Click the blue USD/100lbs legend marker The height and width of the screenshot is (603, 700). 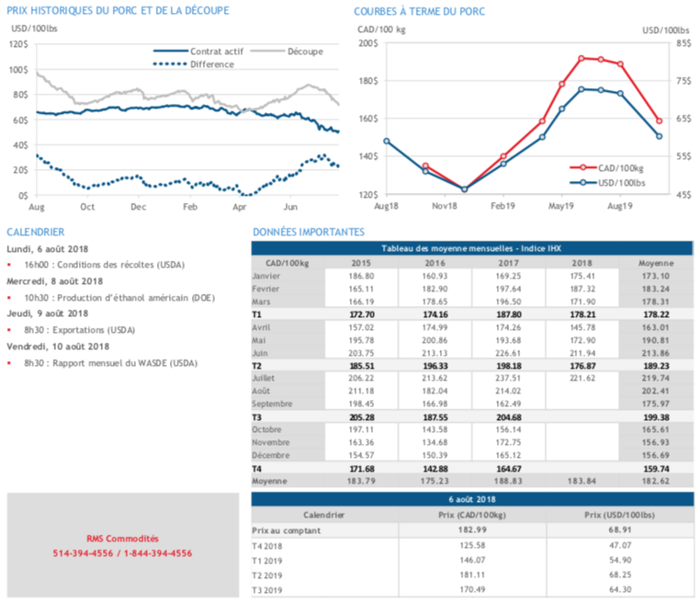pos(580,183)
